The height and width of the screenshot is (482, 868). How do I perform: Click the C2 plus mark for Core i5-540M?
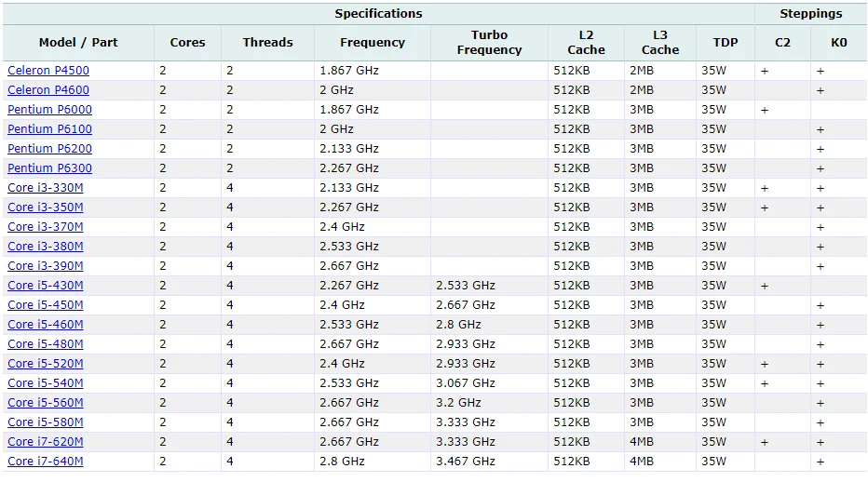coord(765,384)
